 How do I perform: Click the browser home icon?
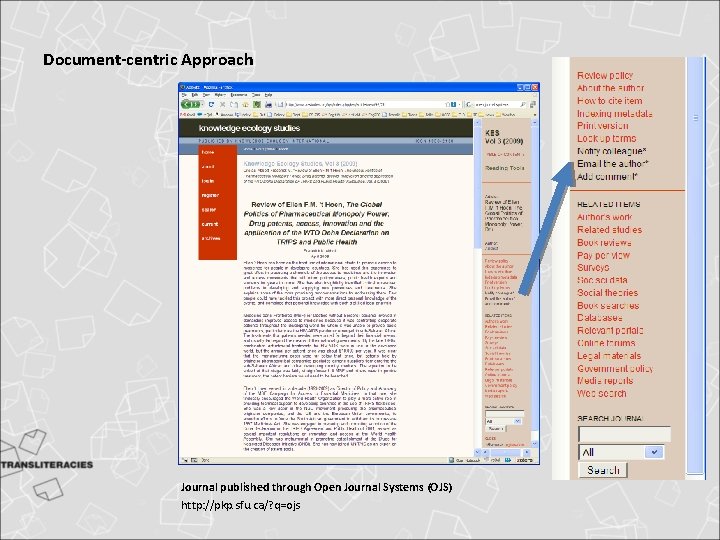245,104
